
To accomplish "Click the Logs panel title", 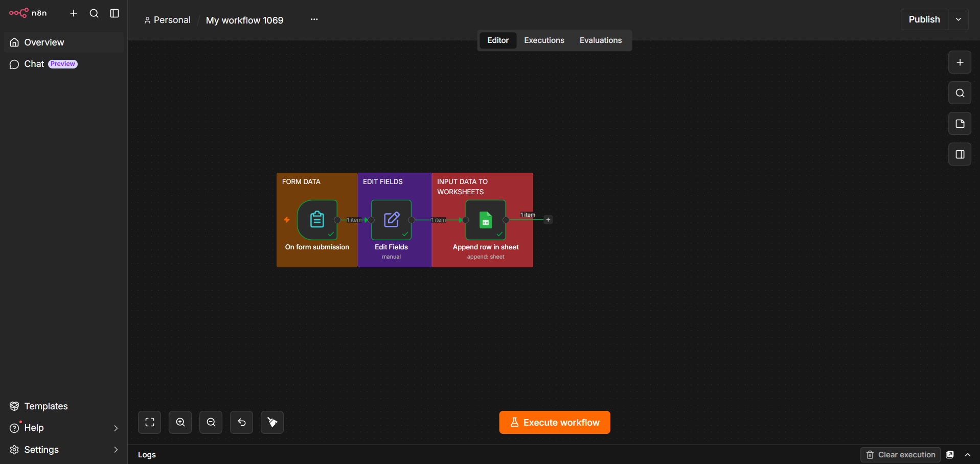I will 147,455.
